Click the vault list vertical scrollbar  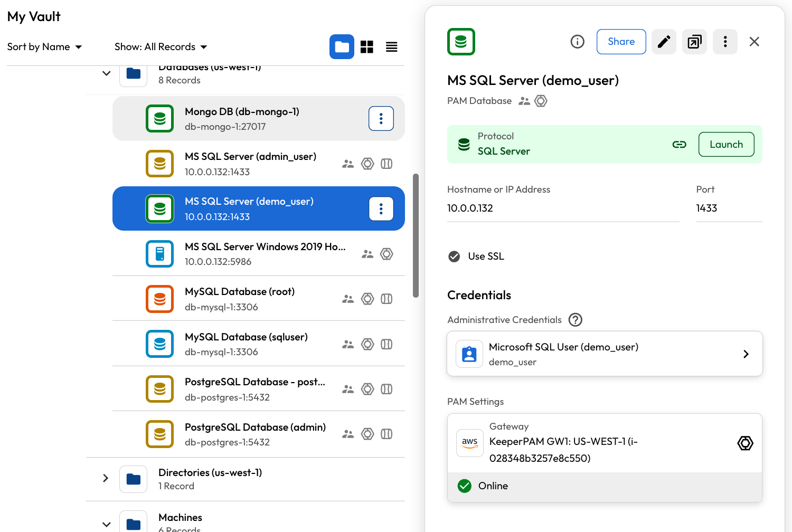416,235
